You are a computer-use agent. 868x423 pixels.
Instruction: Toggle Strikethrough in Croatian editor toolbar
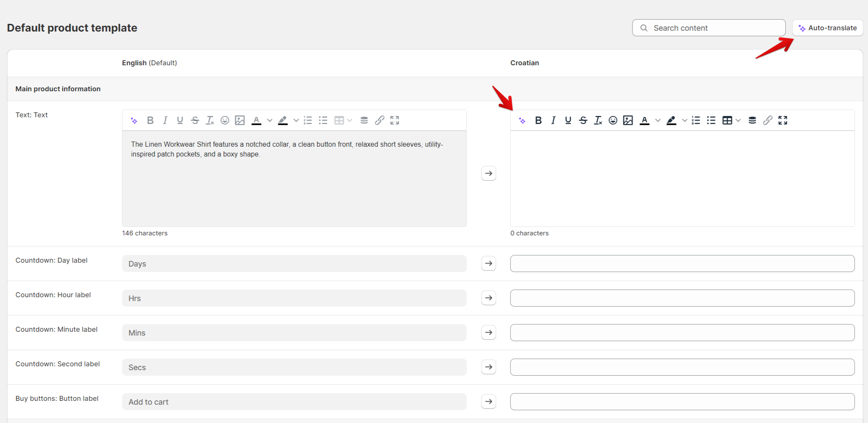[583, 121]
